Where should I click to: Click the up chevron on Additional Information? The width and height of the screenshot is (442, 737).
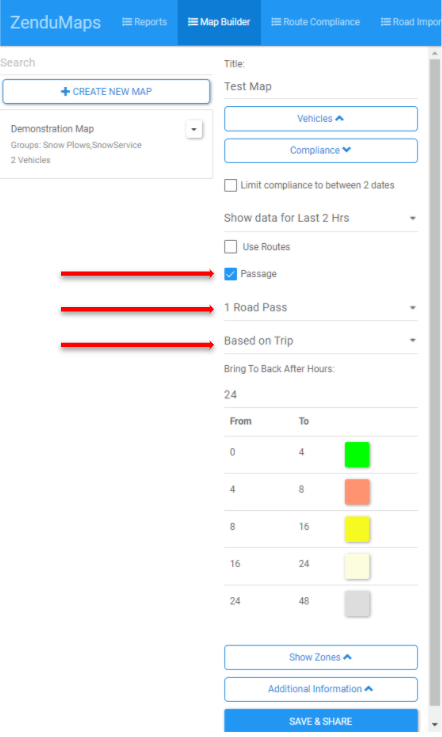[369, 689]
